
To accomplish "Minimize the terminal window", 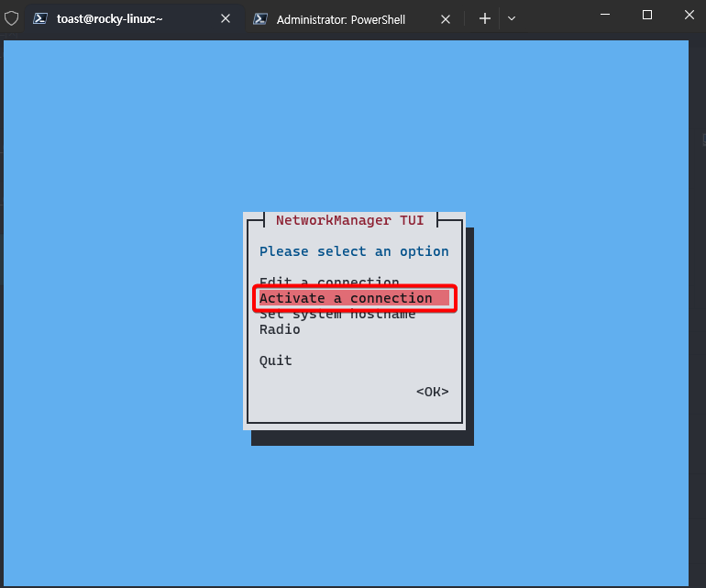I will pos(605,15).
